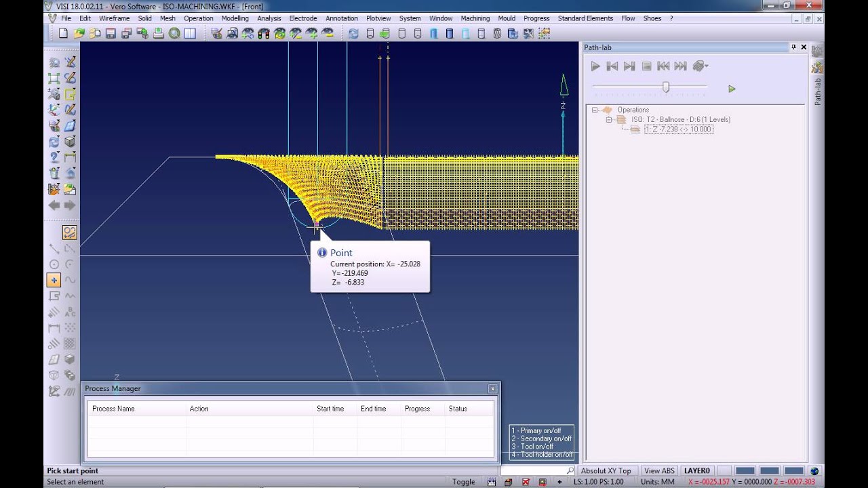
Task: Step to next toolpath position
Action: pyautogui.click(x=629, y=66)
